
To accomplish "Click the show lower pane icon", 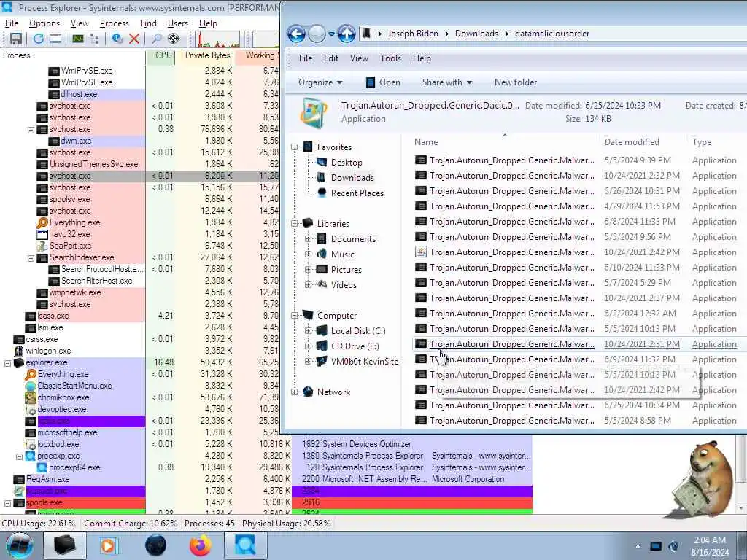I will (x=55, y=39).
